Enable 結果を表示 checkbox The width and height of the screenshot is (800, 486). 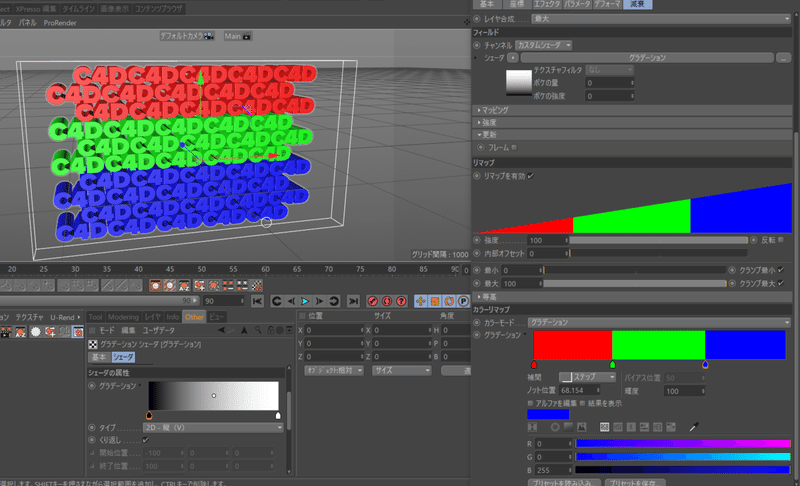pos(582,403)
